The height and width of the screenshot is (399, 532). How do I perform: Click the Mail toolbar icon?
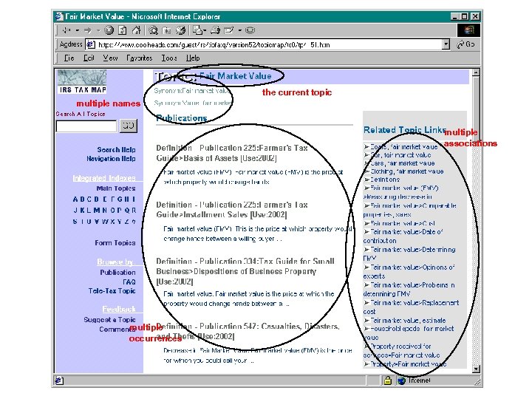coord(197,30)
